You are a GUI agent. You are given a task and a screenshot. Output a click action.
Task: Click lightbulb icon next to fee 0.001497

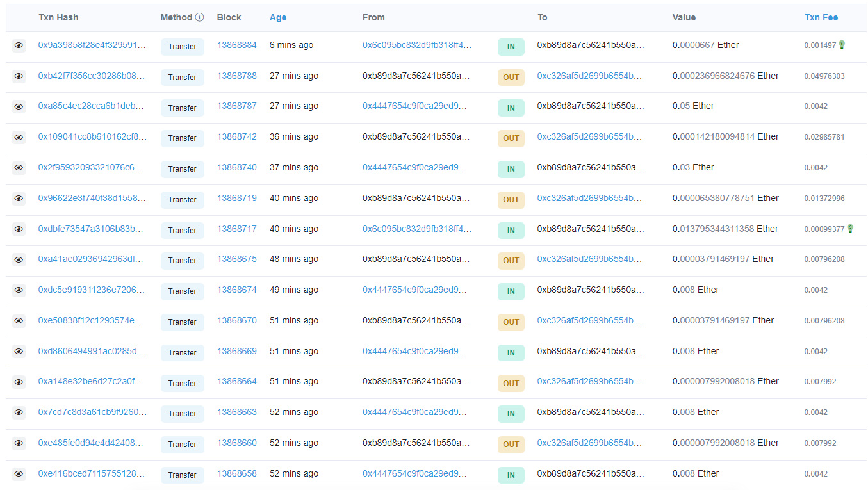[x=842, y=45]
